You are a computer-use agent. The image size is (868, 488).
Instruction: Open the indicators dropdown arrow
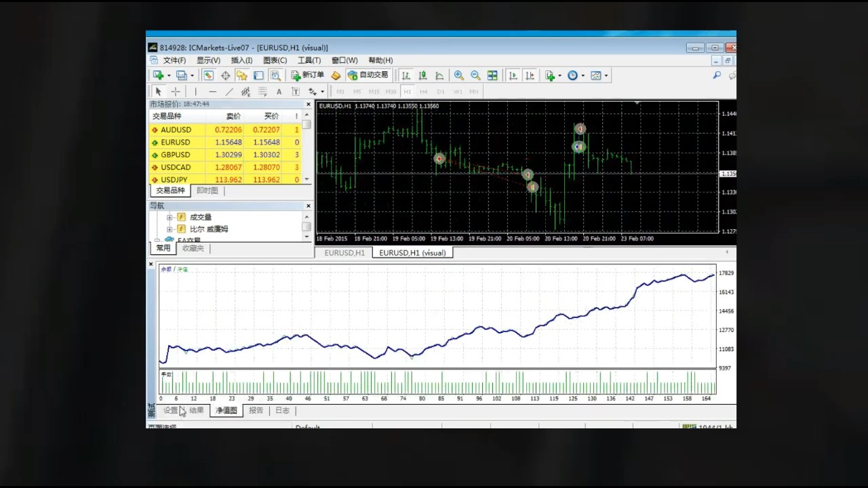point(559,76)
